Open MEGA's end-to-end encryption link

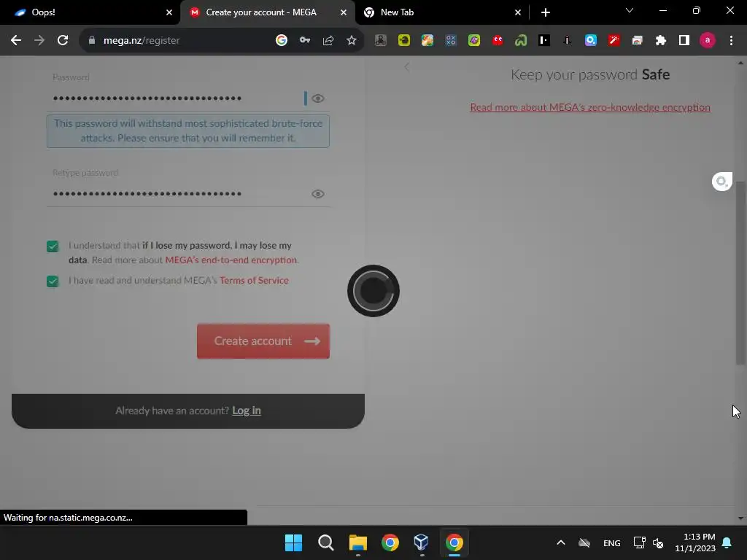(231, 260)
